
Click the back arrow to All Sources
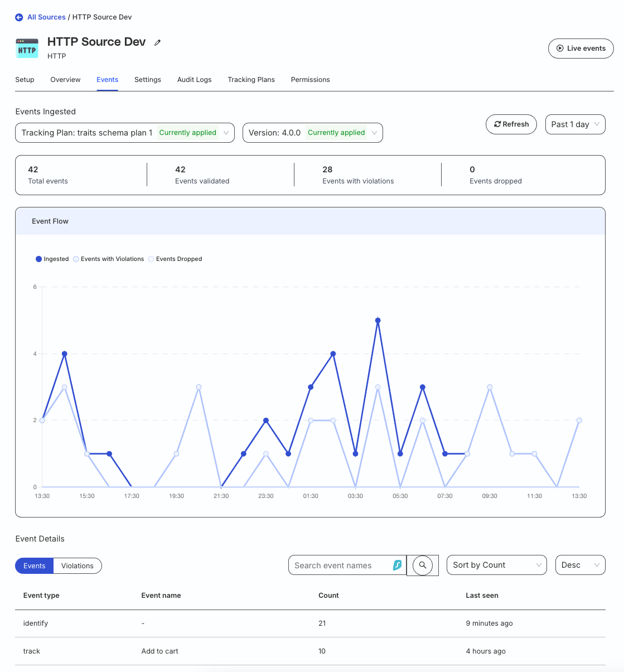click(19, 17)
